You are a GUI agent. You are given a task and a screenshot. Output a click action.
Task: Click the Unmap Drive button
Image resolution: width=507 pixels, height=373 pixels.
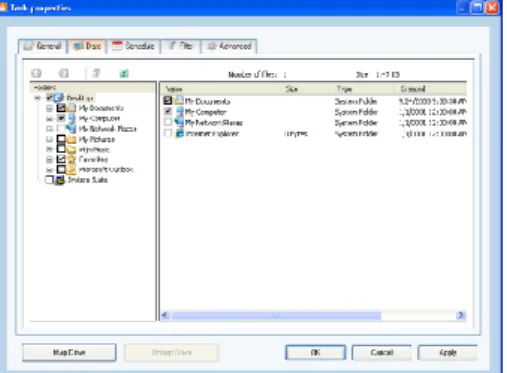tap(172, 352)
